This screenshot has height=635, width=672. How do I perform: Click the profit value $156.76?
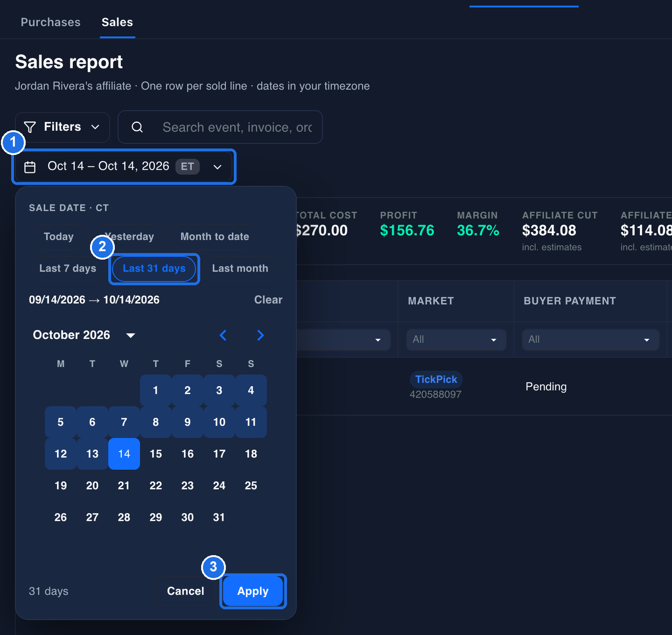coord(407,231)
